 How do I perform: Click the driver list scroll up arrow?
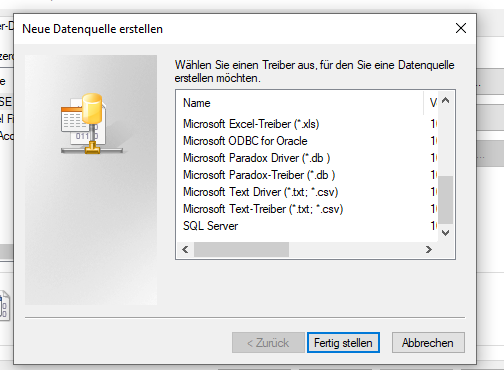click(445, 100)
